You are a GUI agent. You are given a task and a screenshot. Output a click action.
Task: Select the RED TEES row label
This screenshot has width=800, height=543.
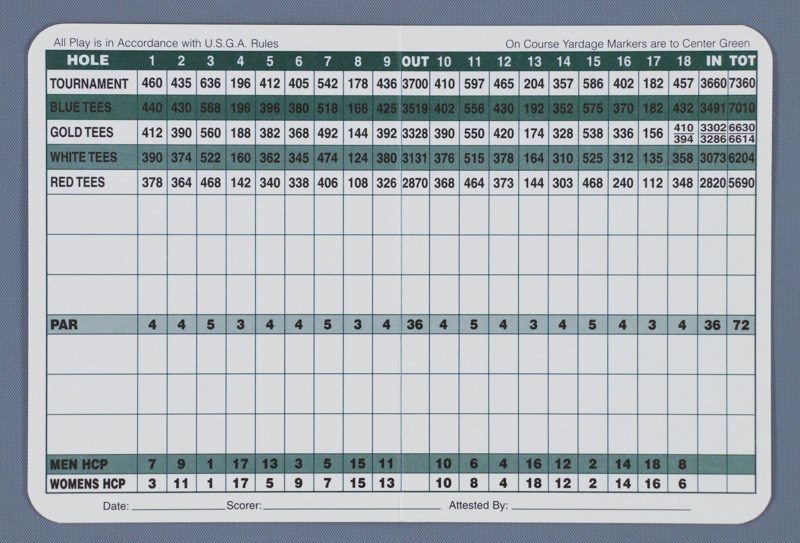tap(77, 182)
